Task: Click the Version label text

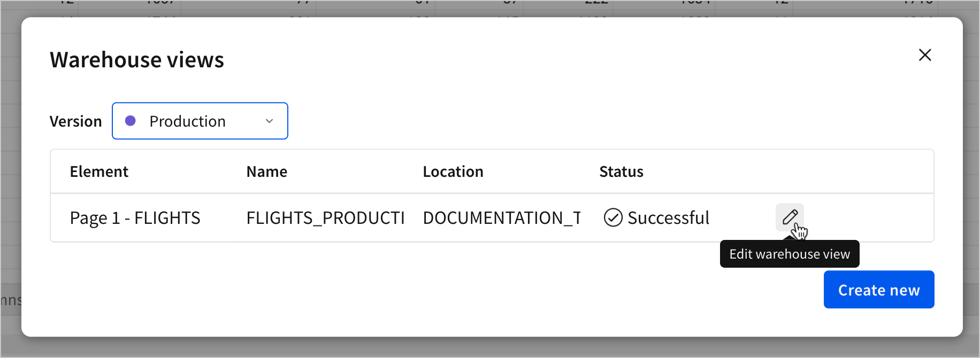Action: pyautogui.click(x=75, y=121)
